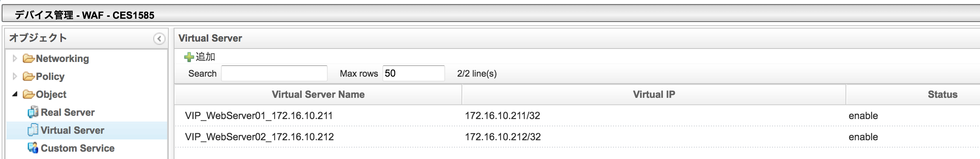
Task: Sort by Virtual IP column header
Action: tap(654, 95)
